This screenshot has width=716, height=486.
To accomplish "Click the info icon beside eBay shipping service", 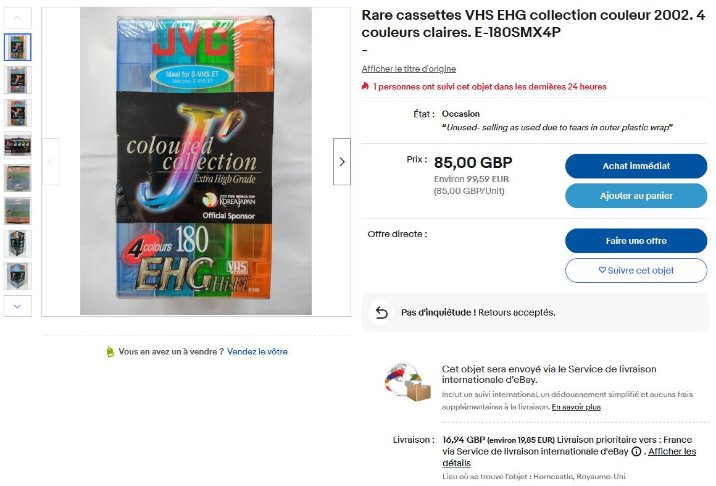I will pos(635,451).
